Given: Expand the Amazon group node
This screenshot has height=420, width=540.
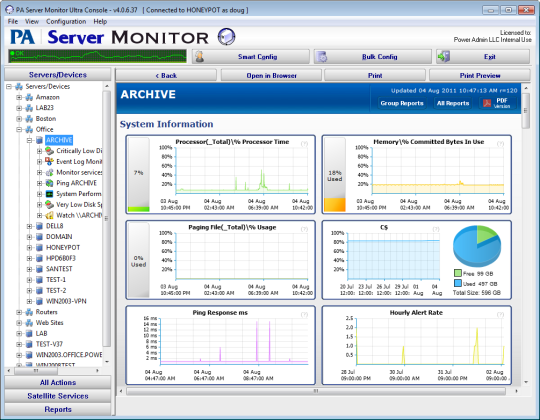Looking at the screenshot, I should point(19,97).
